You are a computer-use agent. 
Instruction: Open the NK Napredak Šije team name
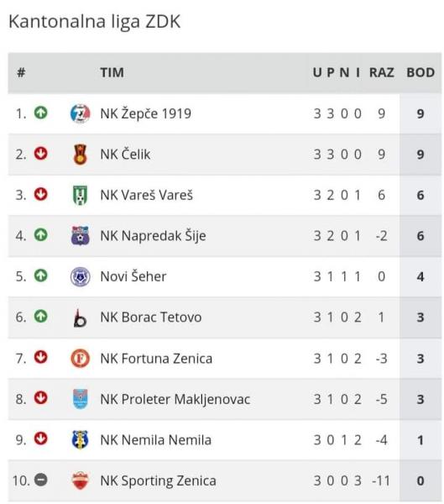[153, 236]
